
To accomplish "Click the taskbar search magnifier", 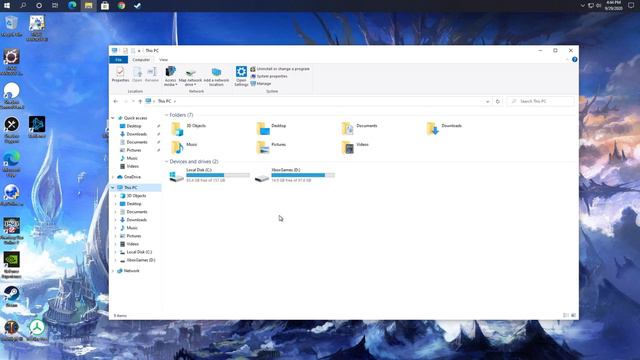I will pyautogui.click(x=23, y=6).
